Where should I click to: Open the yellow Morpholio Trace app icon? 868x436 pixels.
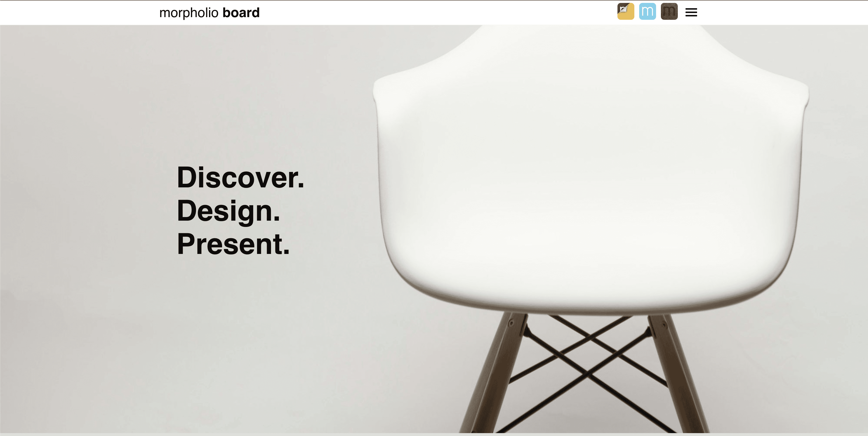[x=626, y=11]
